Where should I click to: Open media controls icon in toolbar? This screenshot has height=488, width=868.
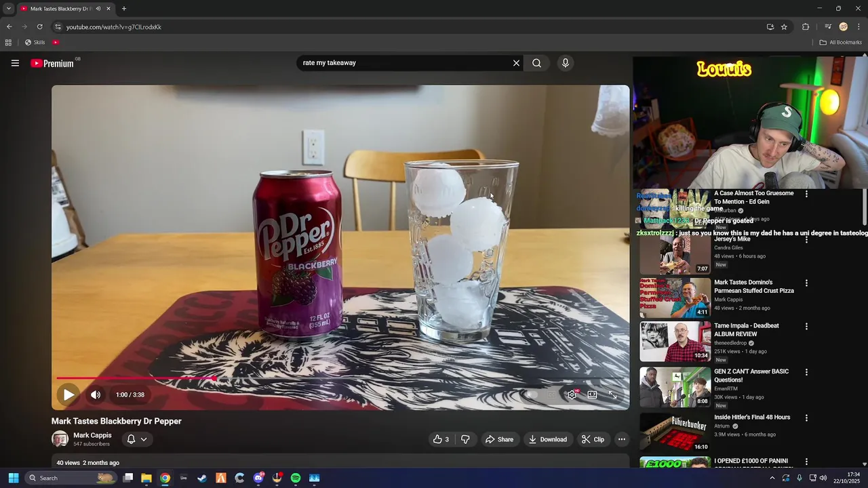(828, 27)
